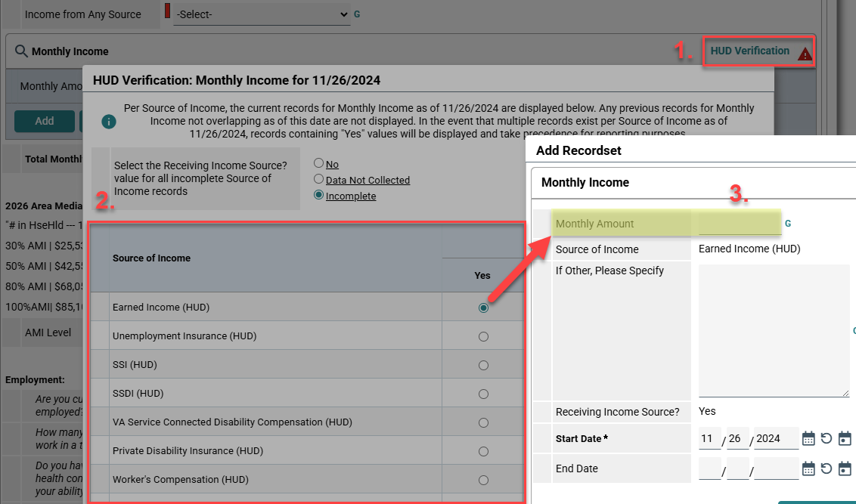Select the Incomplete radio option
856x504 pixels.
point(319,195)
